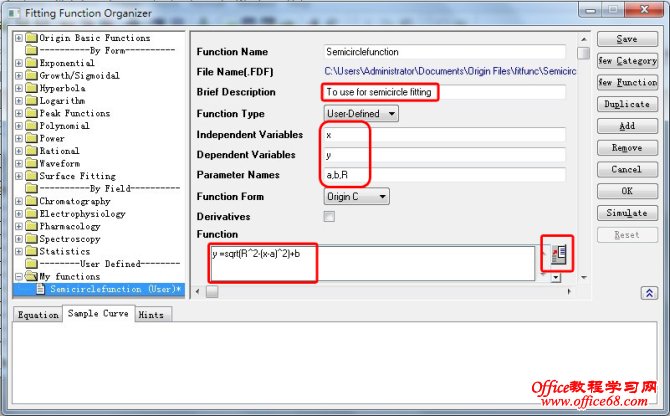Click the Logarithm folder icon
Viewport: 670px width, 416px height.
pos(31,101)
